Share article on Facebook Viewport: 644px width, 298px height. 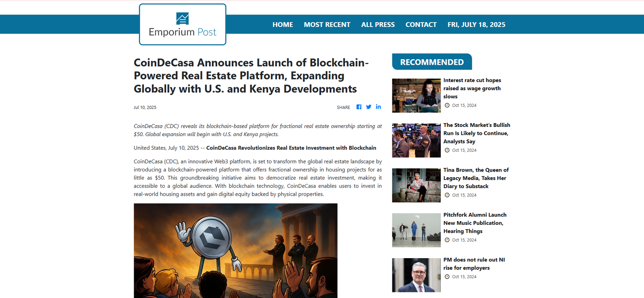coord(359,107)
